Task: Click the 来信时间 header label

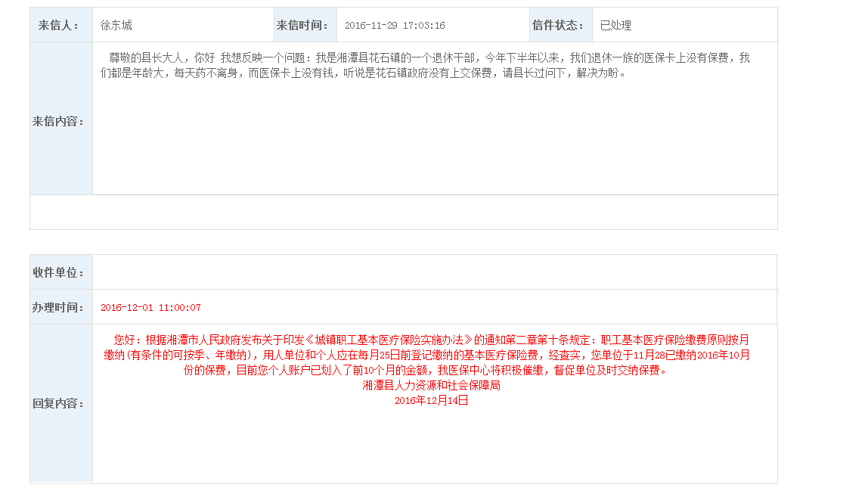Action: pos(302,26)
